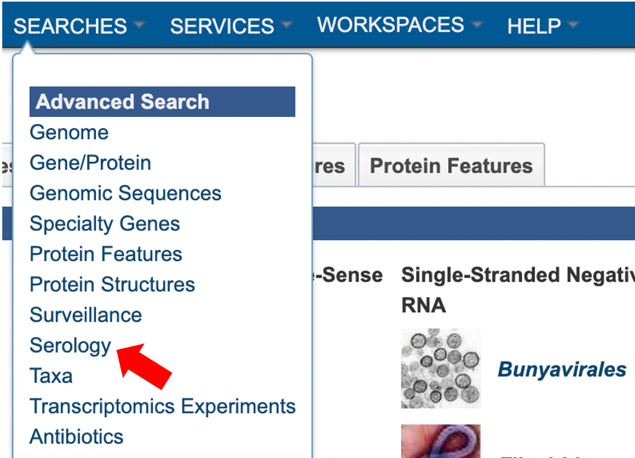Choose Taxa from the search menu
Screen dimensions: 635x458
[51, 376]
